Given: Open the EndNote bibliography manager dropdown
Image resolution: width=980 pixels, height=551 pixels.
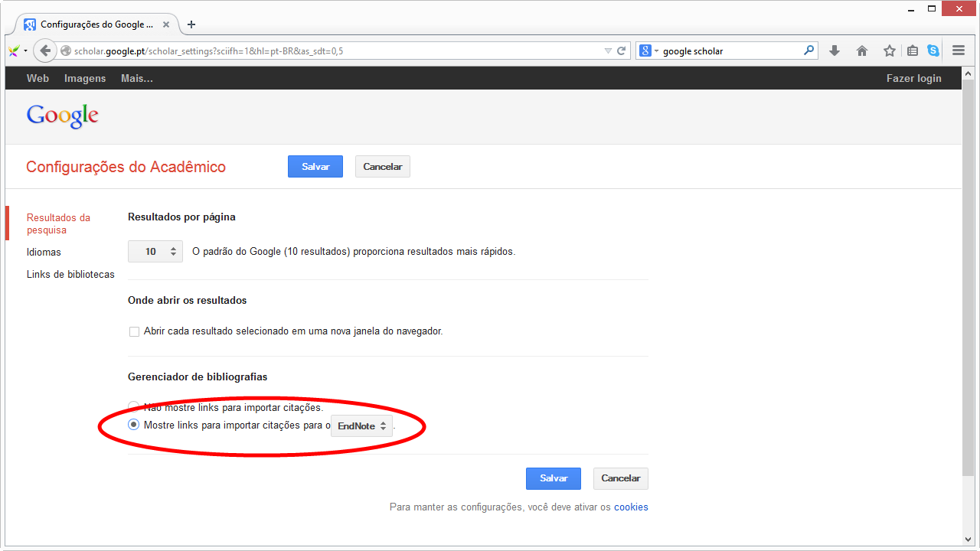Looking at the screenshot, I should point(361,426).
